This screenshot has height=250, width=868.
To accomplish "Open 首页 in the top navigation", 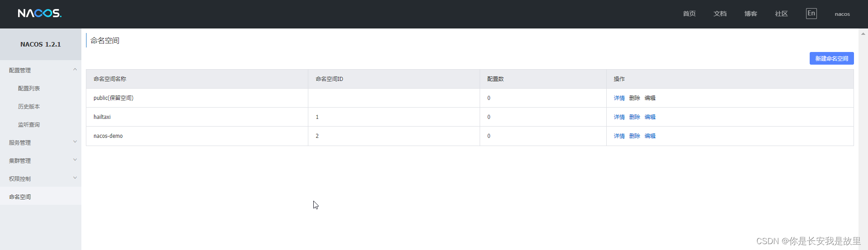I will point(689,14).
